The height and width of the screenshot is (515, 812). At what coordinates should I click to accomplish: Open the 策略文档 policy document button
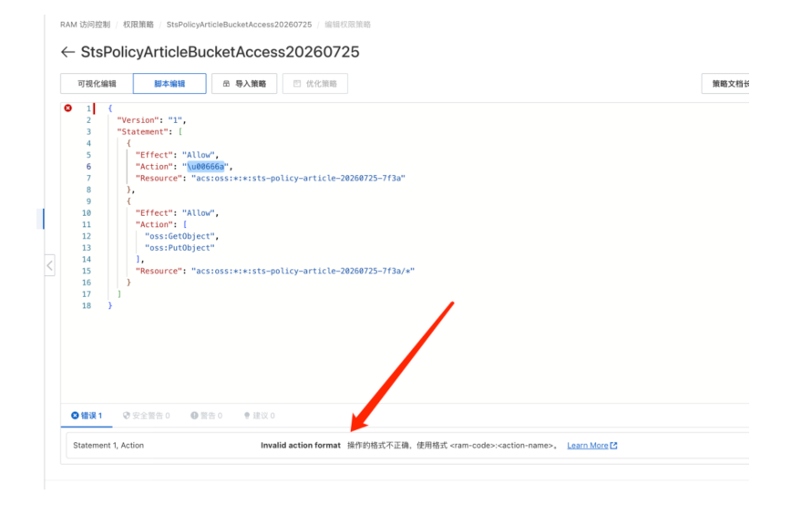[725, 84]
